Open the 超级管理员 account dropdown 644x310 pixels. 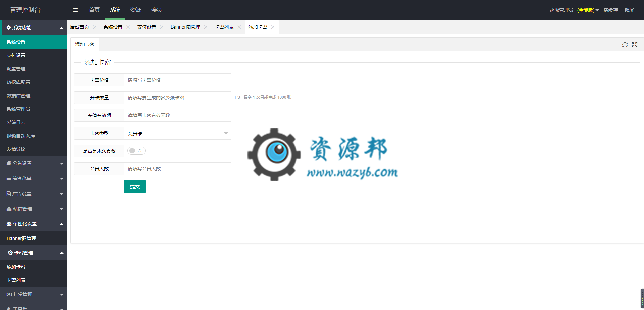[574, 10]
